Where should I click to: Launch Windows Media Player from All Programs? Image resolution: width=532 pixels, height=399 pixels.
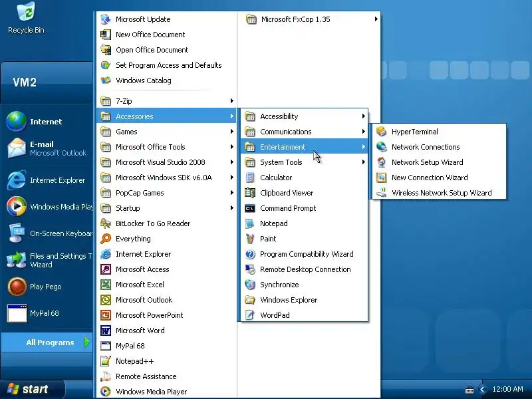166,392
